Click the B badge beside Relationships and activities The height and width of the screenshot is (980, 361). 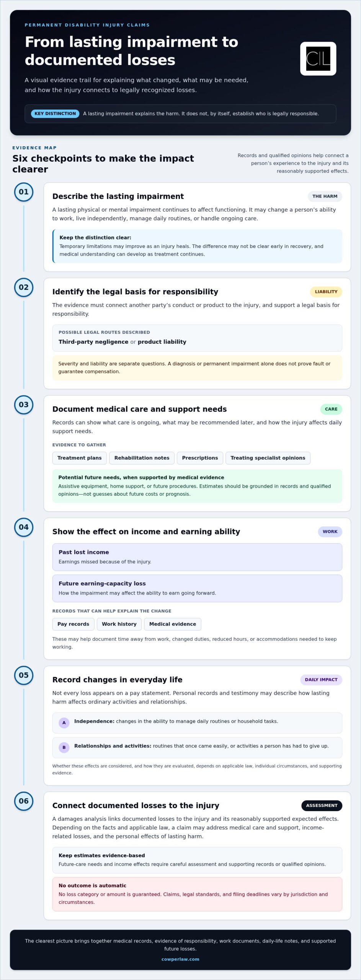(64, 747)
